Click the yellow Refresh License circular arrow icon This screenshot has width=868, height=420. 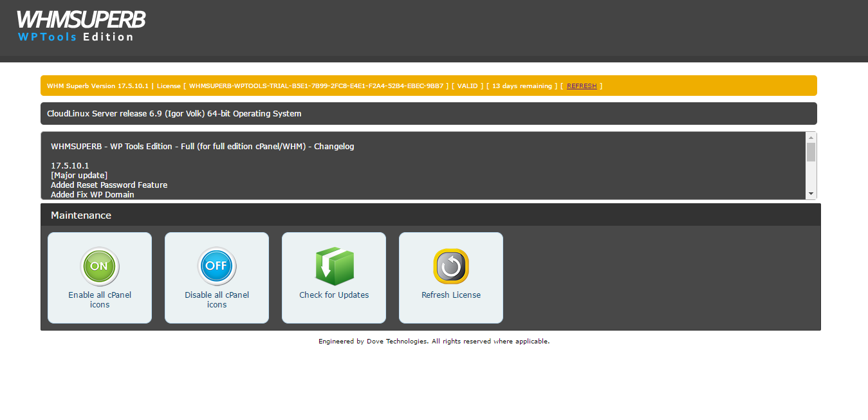point(450,266)
